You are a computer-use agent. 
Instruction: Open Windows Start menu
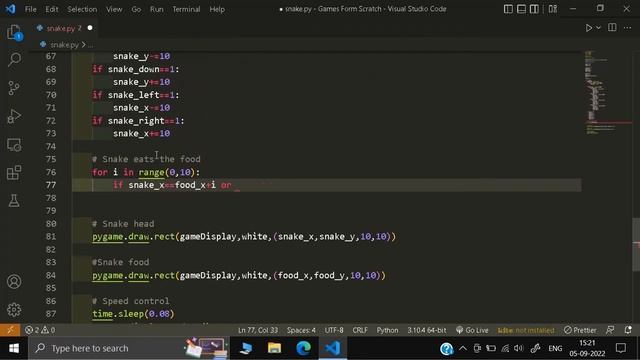tap(14, 348)
